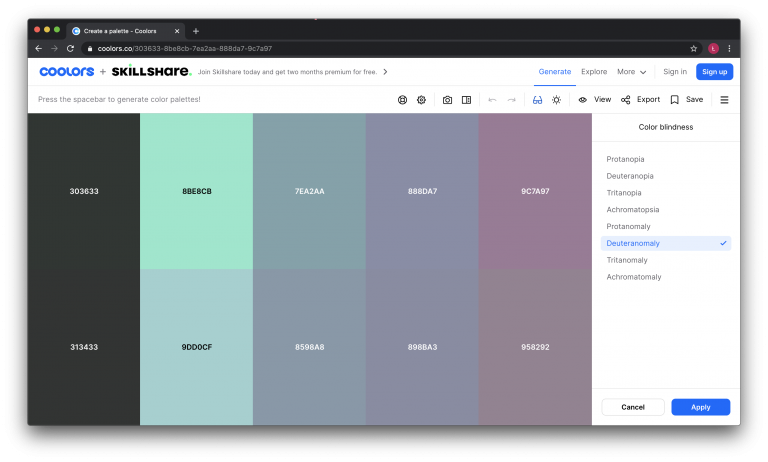This screenshot has width=768, height=462.
Task: Click the sun luminance adjust icon
Action: [556, 100]
